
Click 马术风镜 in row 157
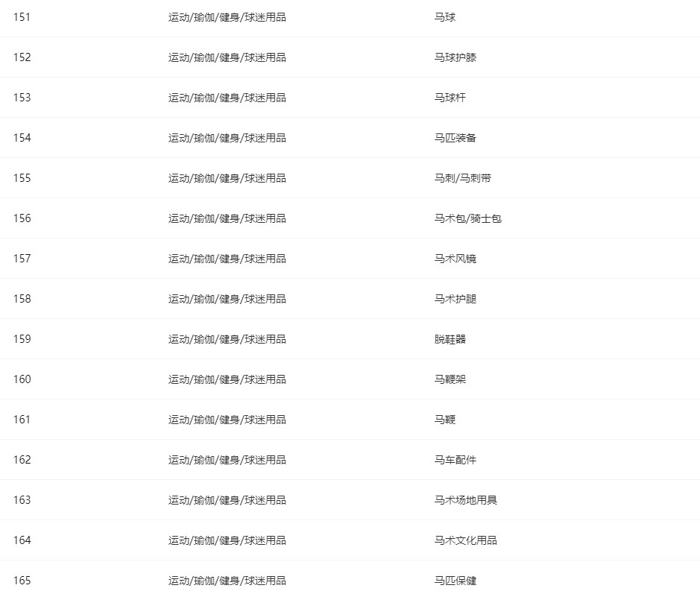point(455,259)
